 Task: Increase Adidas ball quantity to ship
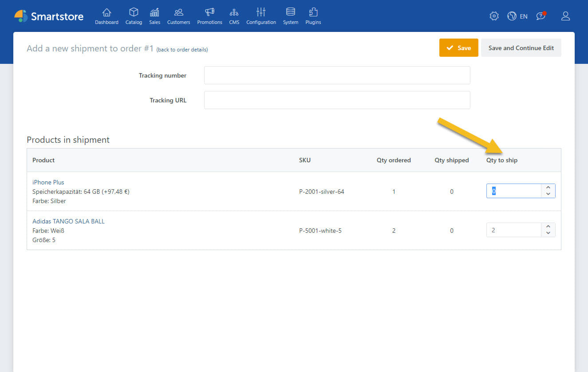(548, 227)
